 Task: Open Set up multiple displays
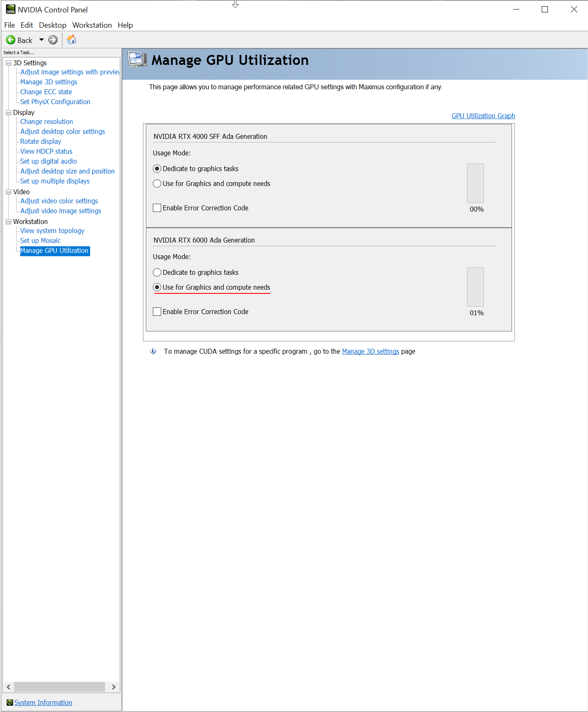[55, 181]
